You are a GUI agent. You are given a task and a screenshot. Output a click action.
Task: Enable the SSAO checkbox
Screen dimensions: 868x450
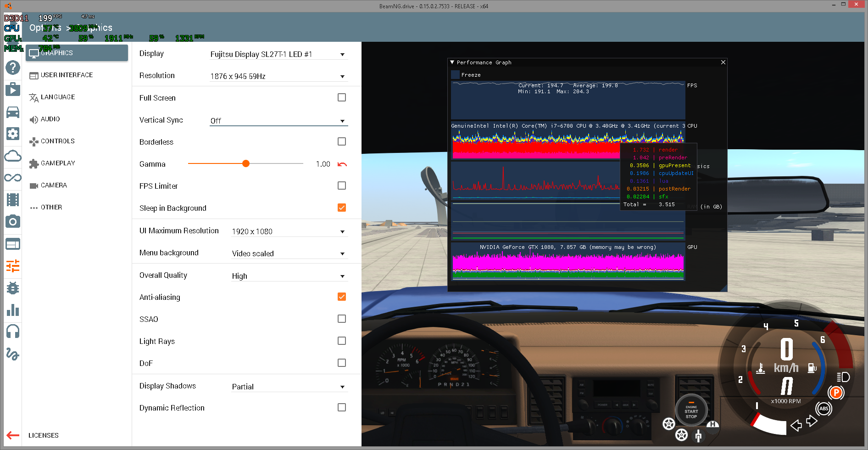[342, 319]
